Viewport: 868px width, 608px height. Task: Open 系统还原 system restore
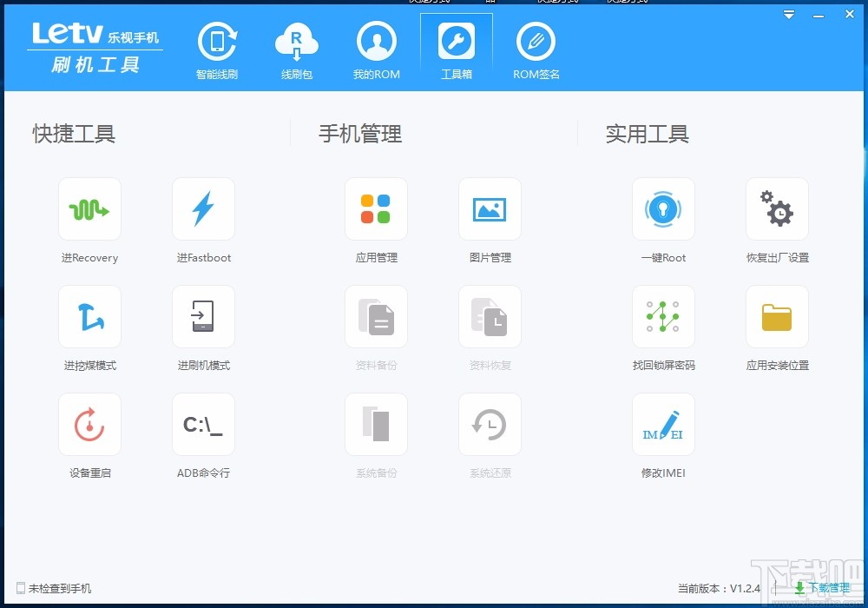pos(490,425)
